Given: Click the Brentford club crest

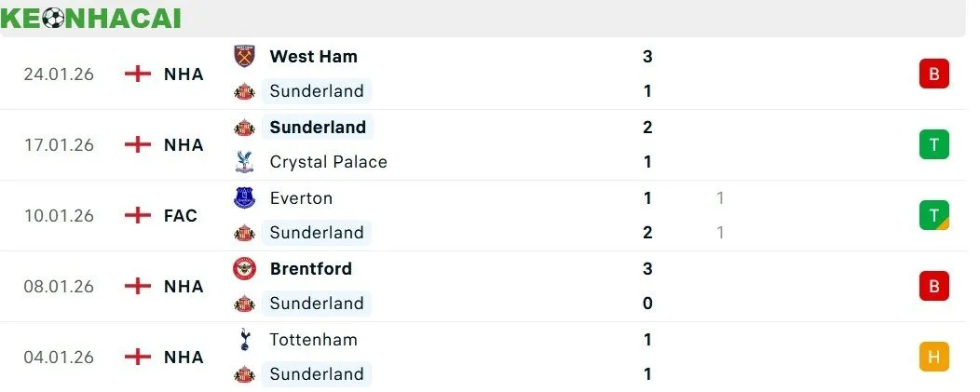Looking at the screenshot, I should coord(243,268).
